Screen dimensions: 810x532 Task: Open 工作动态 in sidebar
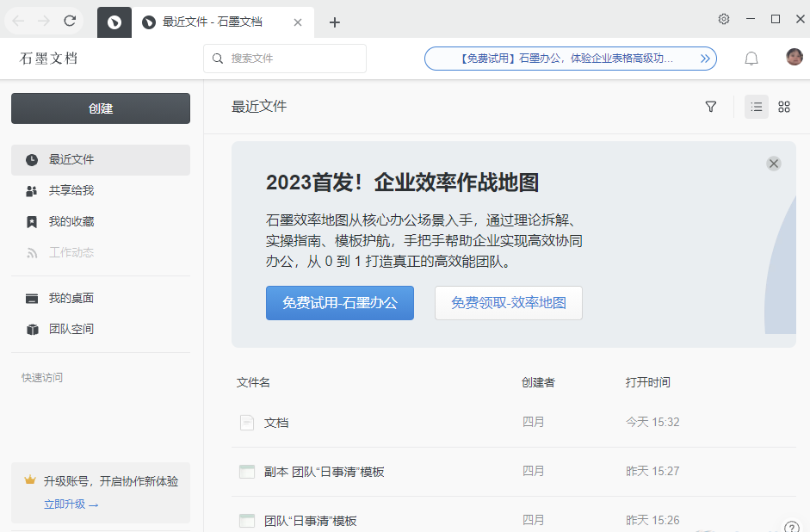(x=101, y=252)
